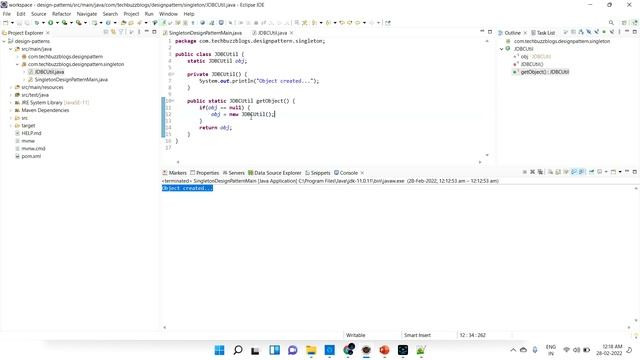640x360 pixels.
Task: Click the toolbar Search magnifier icon
Action: tap(611, 23)
